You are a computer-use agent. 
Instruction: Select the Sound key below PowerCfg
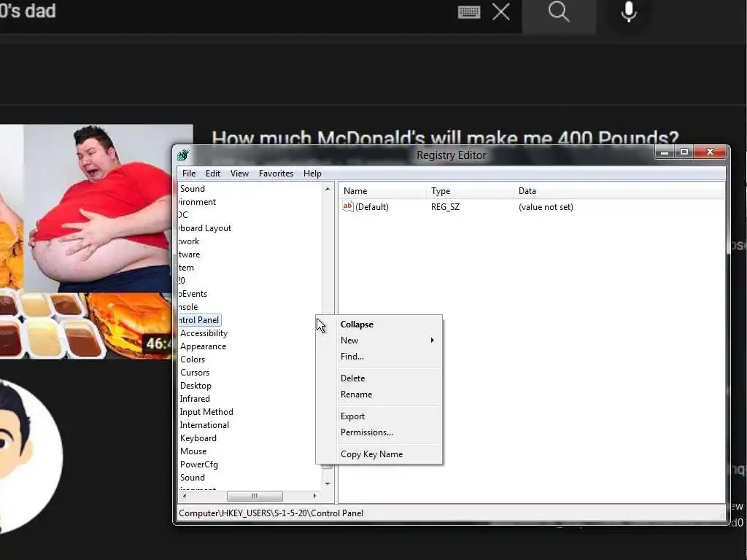[x=192, y=477]
